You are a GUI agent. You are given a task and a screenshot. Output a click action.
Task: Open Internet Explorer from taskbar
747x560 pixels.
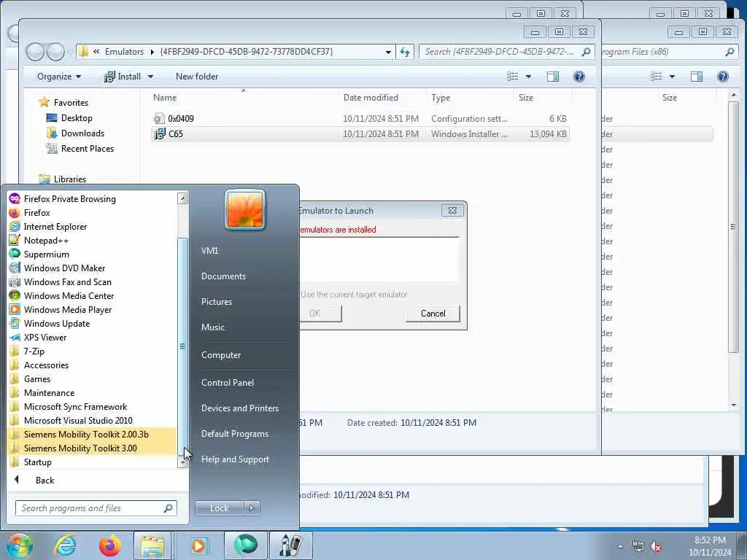coord(65,545)
